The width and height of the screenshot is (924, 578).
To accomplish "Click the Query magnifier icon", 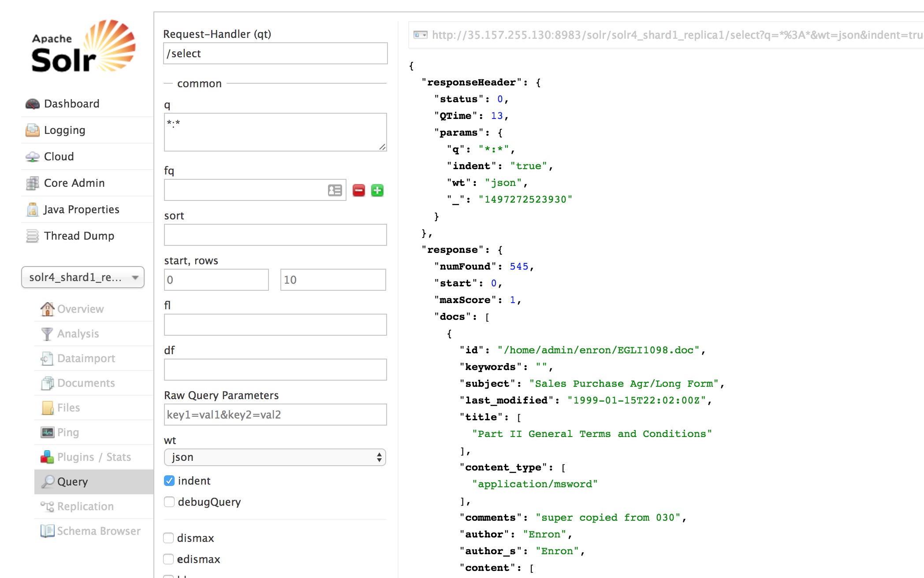I will pyautogui.click(x=48, y=482).
